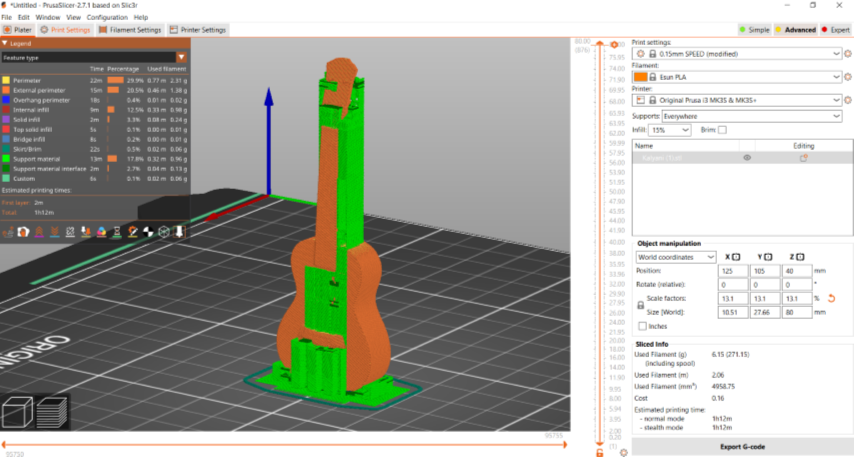
Task: Open Filament preset edit gear icon
Action: coord(847,77)
